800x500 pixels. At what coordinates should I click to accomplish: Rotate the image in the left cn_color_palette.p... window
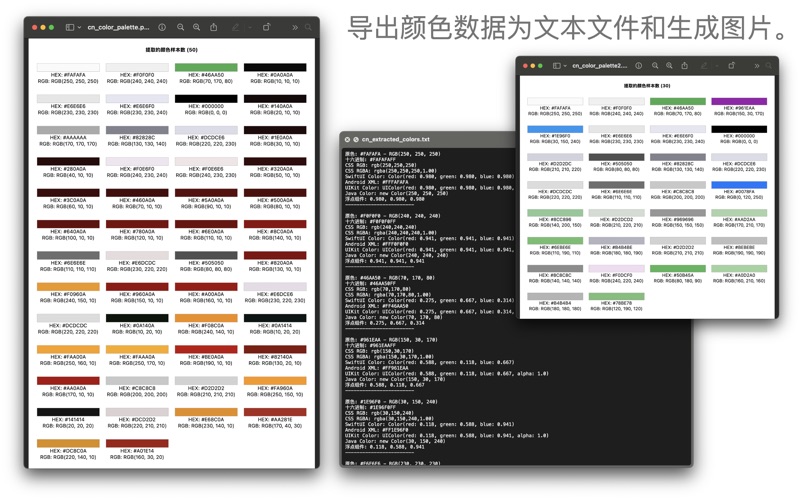267,28
